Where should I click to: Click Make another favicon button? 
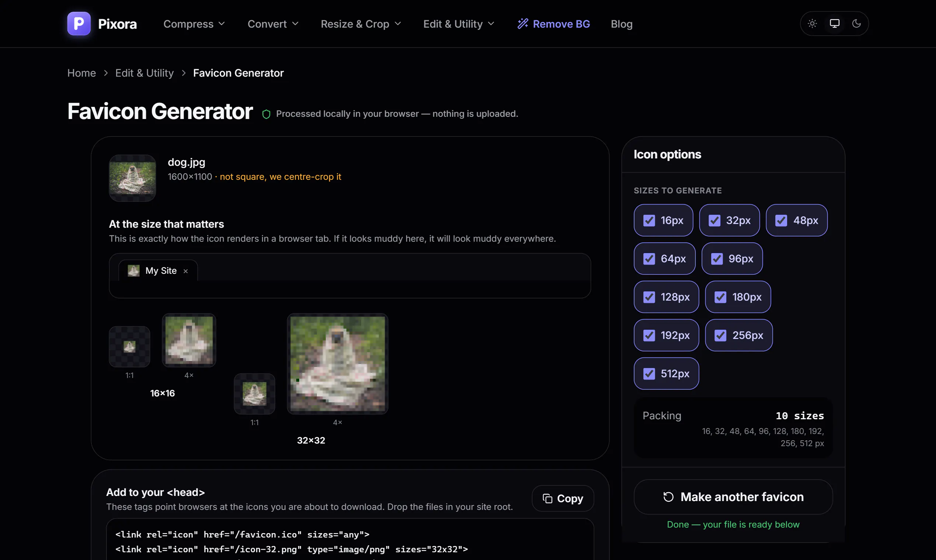point(733,497)
